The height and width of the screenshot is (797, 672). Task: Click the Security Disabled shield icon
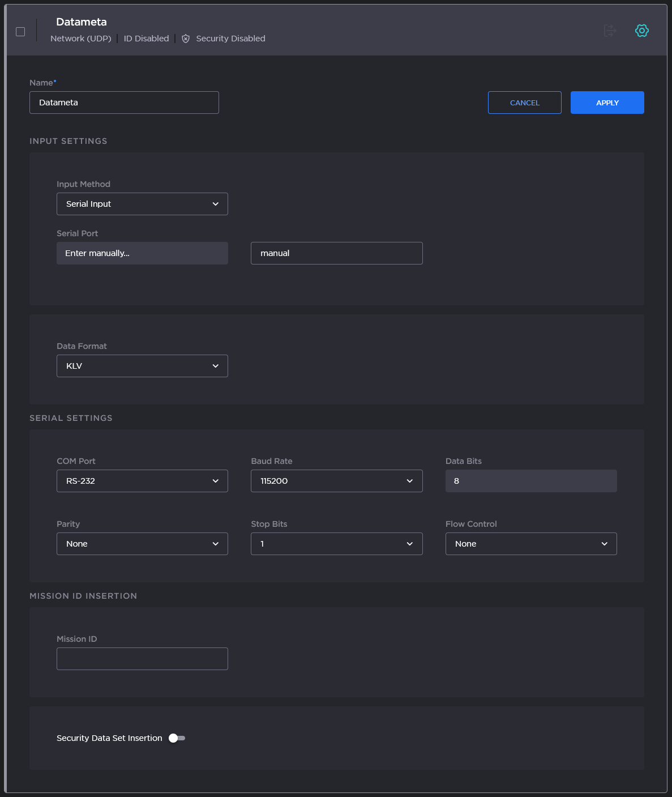coord(186,39)
